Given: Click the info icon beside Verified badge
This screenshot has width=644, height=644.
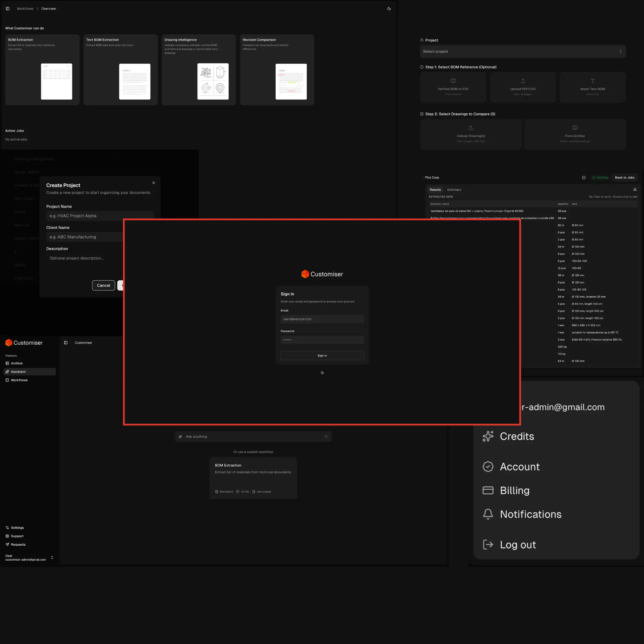Looking at the screenshot, I should 584,178.
